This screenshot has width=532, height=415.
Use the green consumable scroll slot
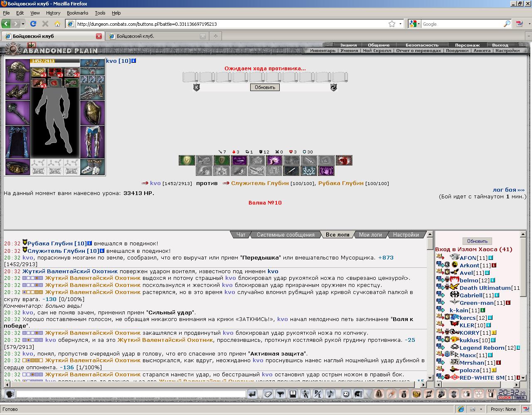[71, 83]
